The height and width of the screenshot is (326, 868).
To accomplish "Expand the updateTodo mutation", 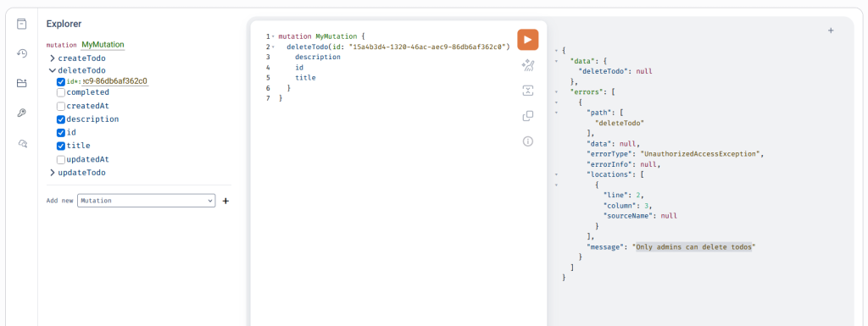I will pyautogui.click(x=53, y=173).
